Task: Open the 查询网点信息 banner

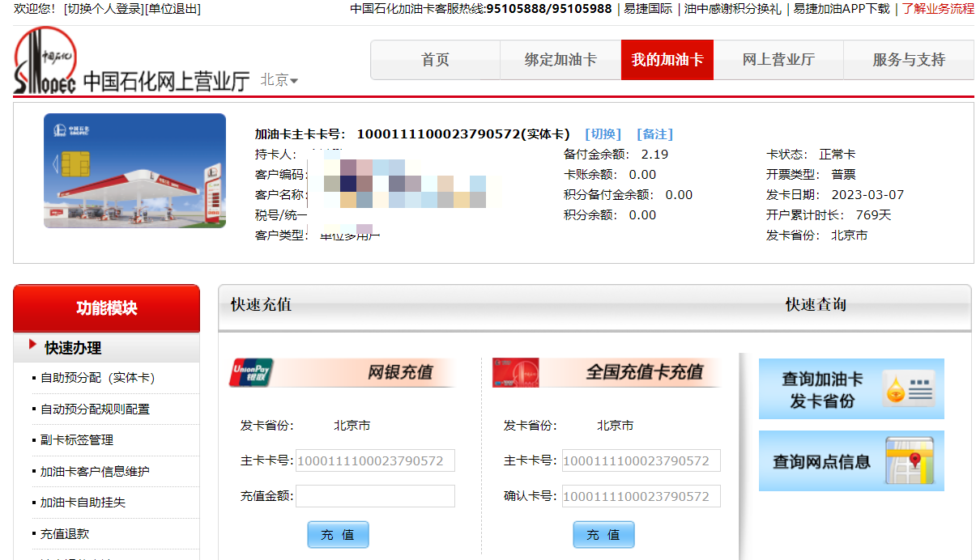Action: coord(851,461)
